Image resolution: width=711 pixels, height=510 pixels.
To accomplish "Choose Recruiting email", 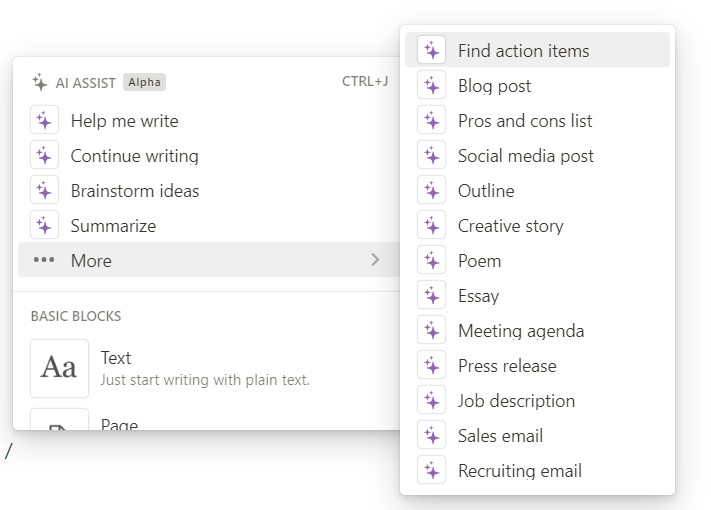I will (537, 470).
